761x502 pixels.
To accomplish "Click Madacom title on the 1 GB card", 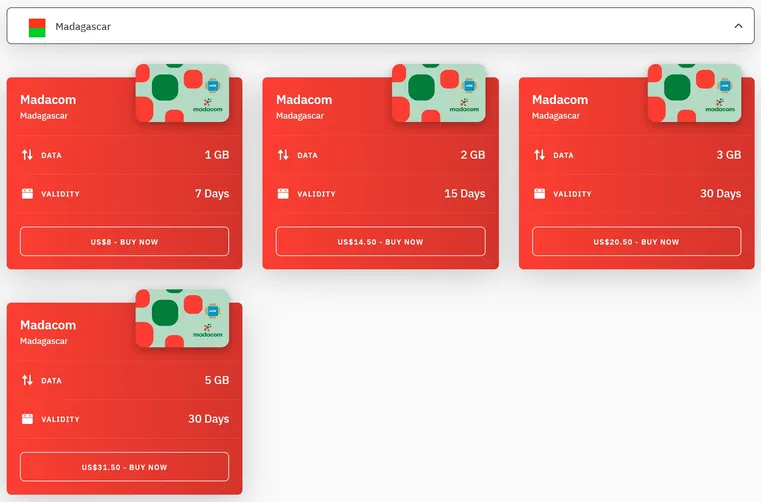I will point(48,100).
